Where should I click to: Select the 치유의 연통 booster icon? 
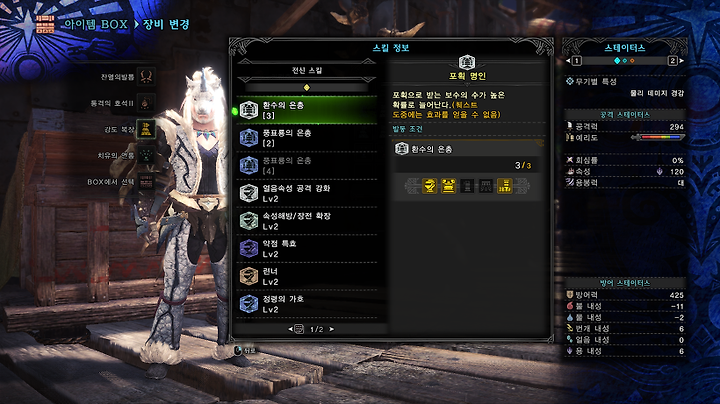coord(146,156)
